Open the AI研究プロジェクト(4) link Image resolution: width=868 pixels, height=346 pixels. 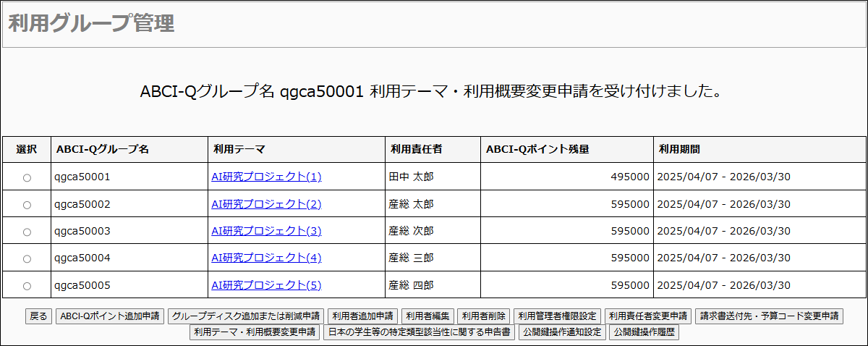click(x=266, y=258)
